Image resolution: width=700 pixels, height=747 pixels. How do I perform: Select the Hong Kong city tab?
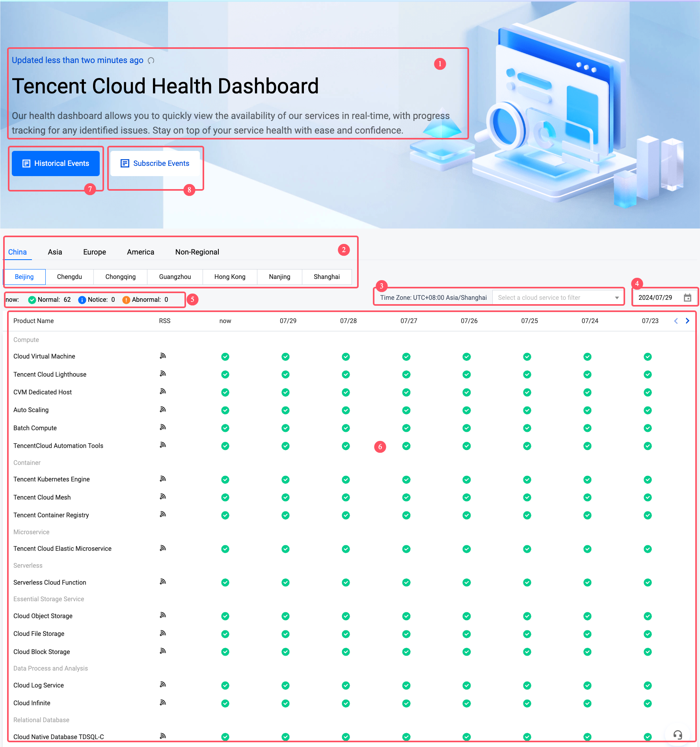coord(230,277)
